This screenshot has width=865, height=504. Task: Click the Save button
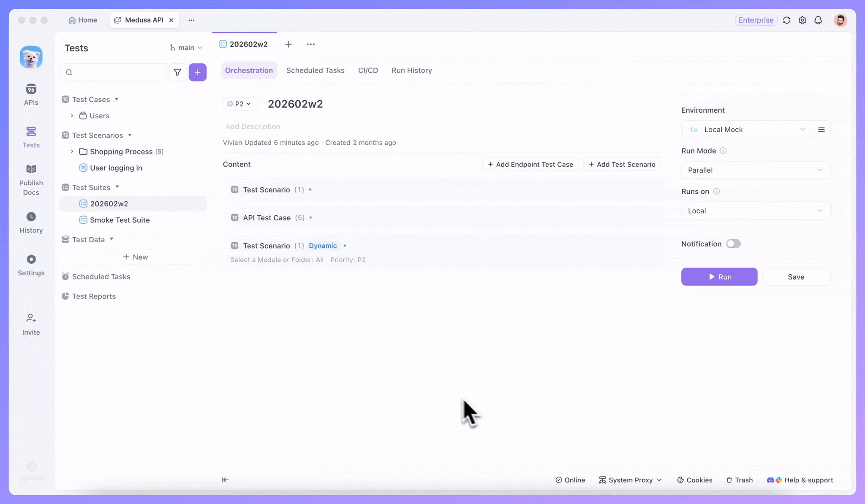(796, 277)
